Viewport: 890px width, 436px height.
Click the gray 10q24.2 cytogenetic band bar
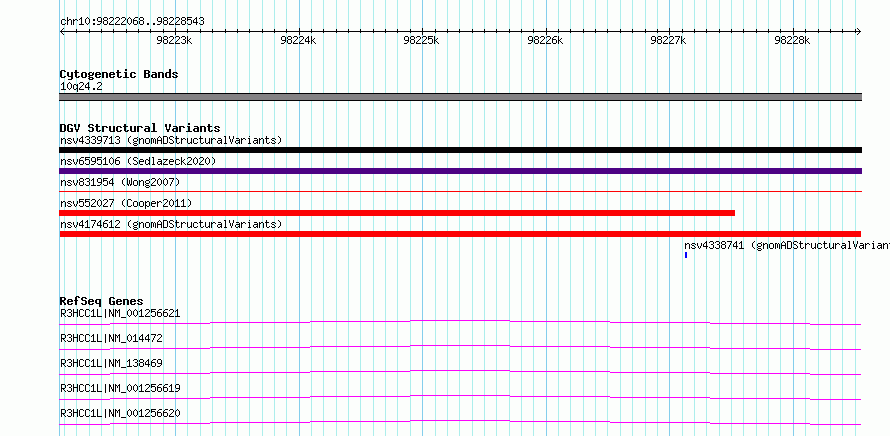tap(460, 97)
